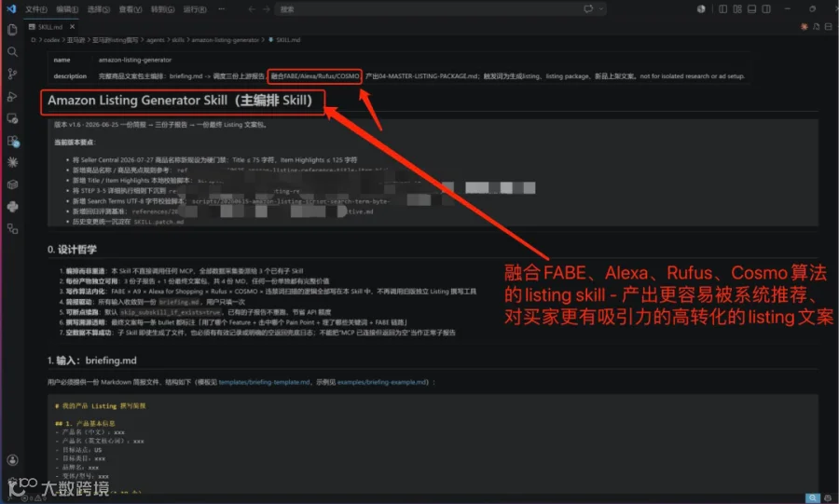Expand the chat dropdown arrow in command center

(601, 9)
